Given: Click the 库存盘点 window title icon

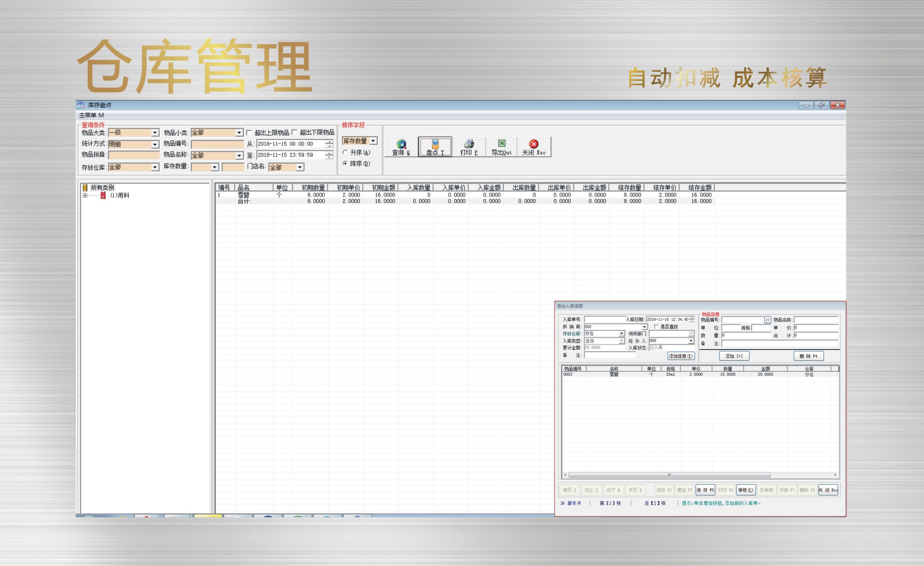Looking at the screenshot, I should coord(80,105).
